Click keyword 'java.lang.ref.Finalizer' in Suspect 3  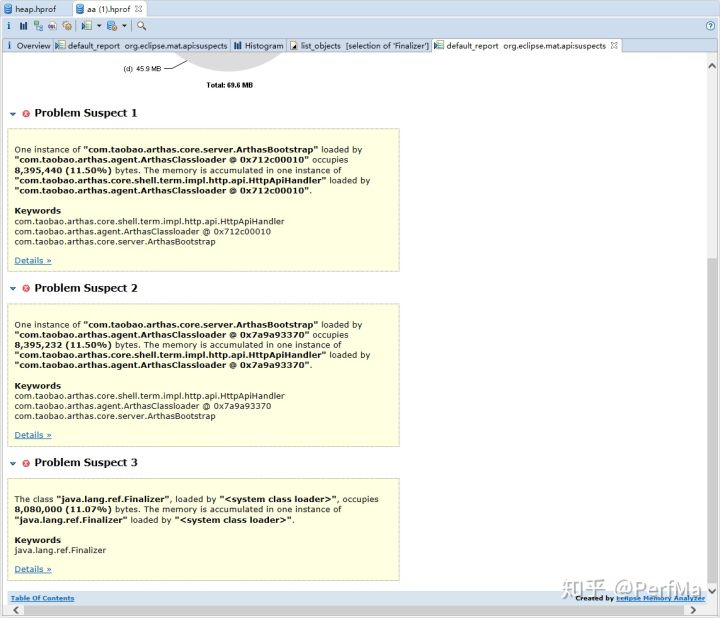coord(60,550)
